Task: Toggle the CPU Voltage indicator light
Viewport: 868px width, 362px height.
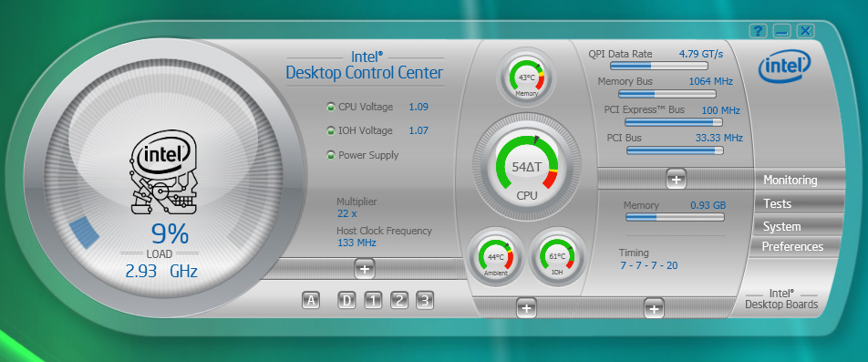Action: click(331, 107)
